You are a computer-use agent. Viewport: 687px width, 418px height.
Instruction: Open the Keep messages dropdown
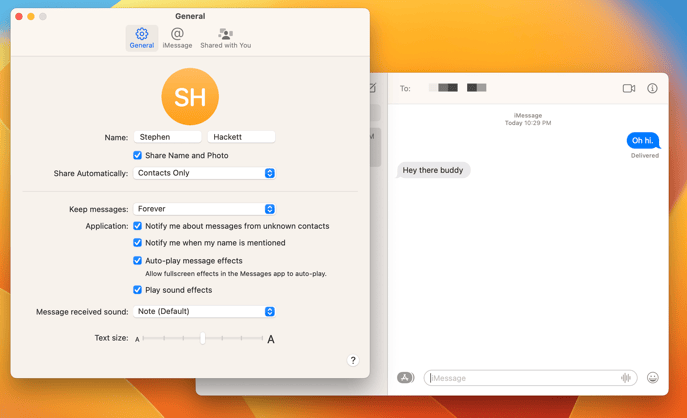click(x=204, y=209)
